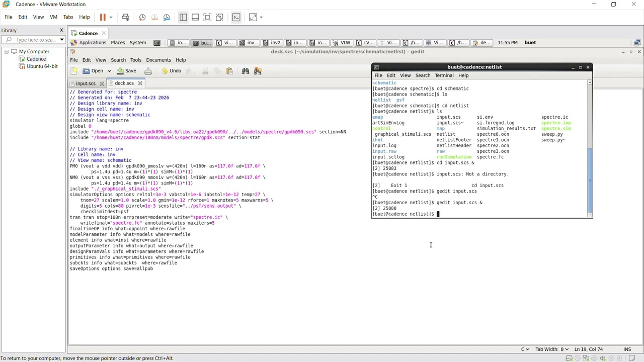Open the Documents menu in gedit
Image resolution: width=644 pixels, height=362 pixels.
158,60
